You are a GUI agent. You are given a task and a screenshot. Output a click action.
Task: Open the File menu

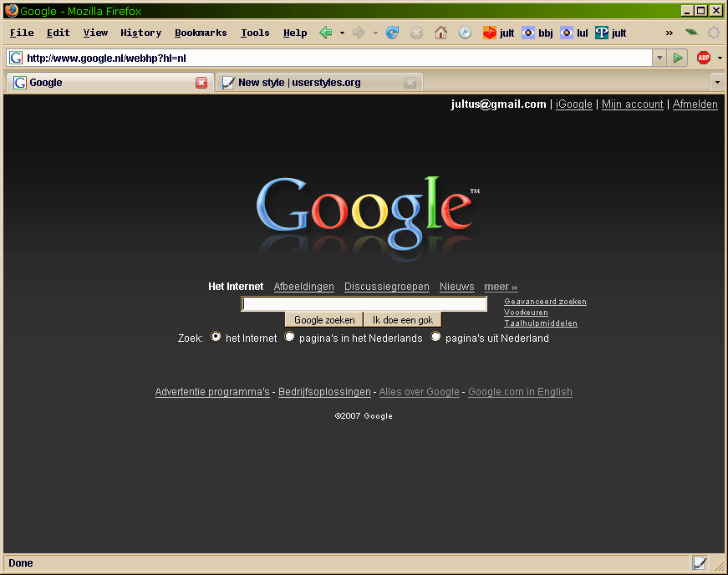(22, 33)
